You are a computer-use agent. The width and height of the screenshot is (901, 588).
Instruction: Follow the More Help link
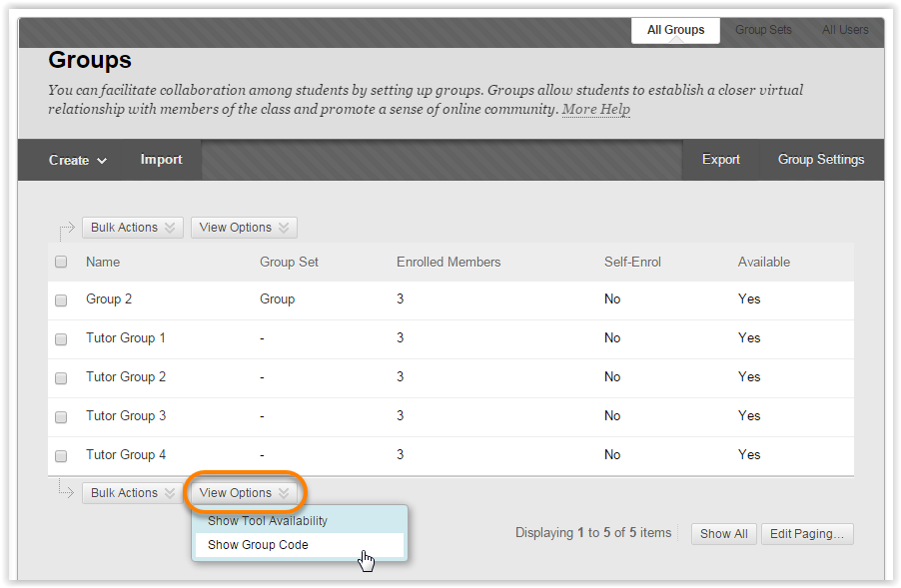(x=596, y=109)
